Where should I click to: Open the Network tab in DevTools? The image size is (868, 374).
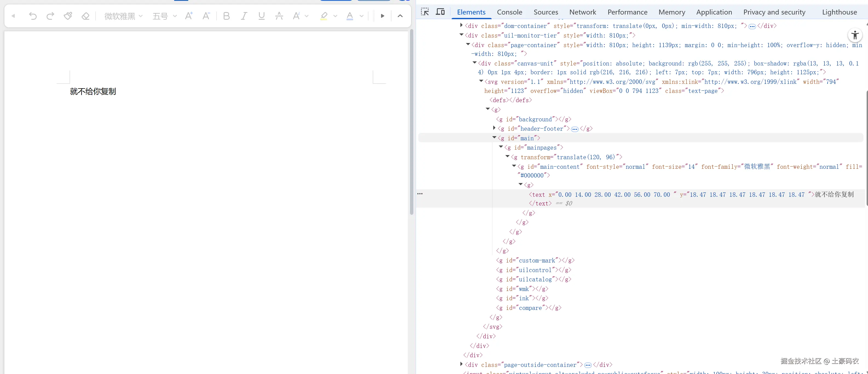click(x=582, y=12)
